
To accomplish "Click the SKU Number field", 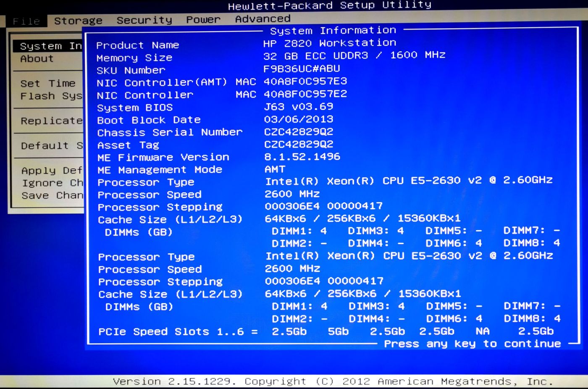I will click(131, 70).
